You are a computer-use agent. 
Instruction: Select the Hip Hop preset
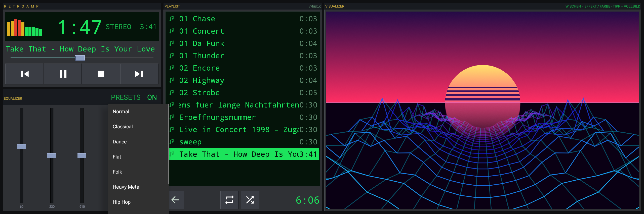138,202
